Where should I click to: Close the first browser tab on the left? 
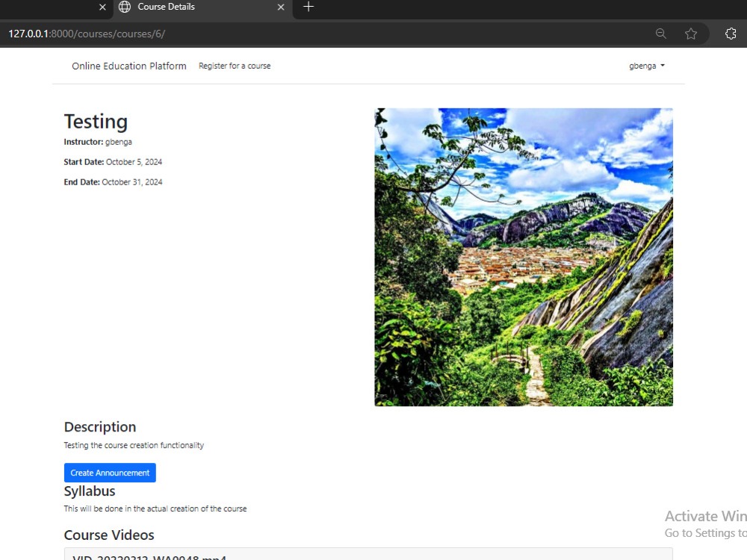[x=102, y=7]
